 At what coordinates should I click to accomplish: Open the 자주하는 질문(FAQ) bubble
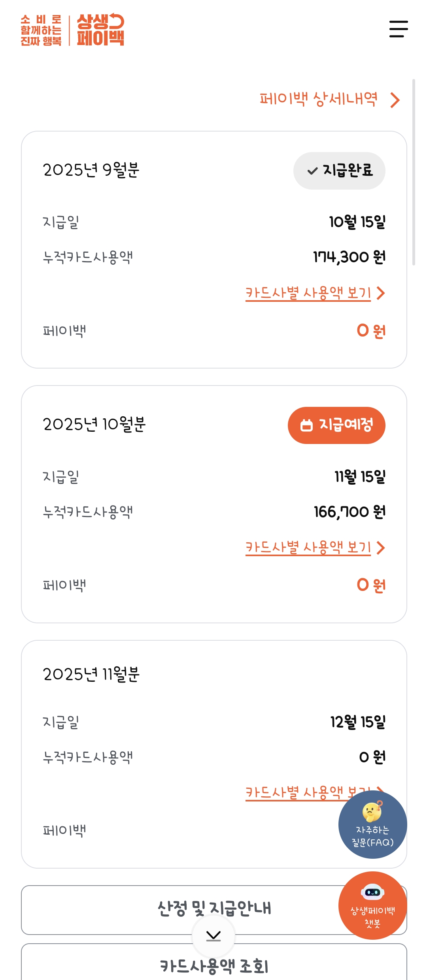pyautogui.click(x=372, y=824)
